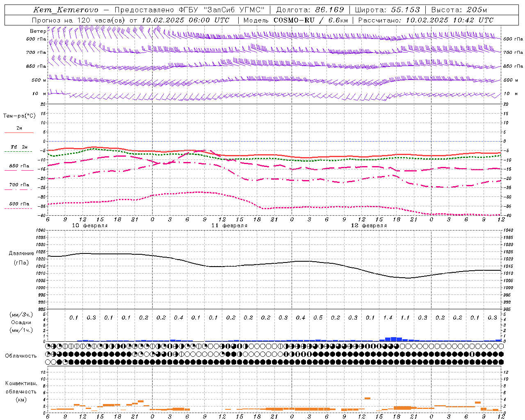Click the Широта: 55.153 value
The image size is (525, 420).
[x=388, y=10]
